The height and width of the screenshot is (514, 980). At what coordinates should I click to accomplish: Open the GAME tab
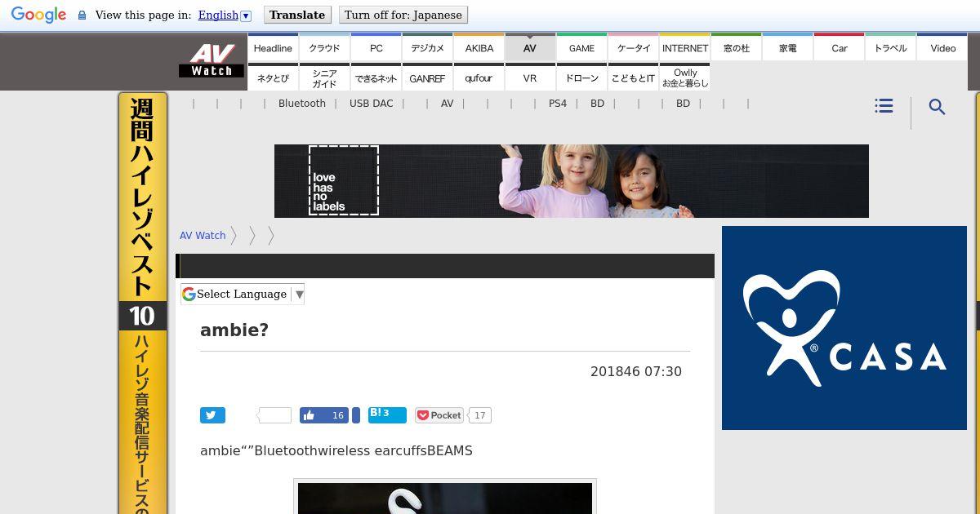pos(581,47)
